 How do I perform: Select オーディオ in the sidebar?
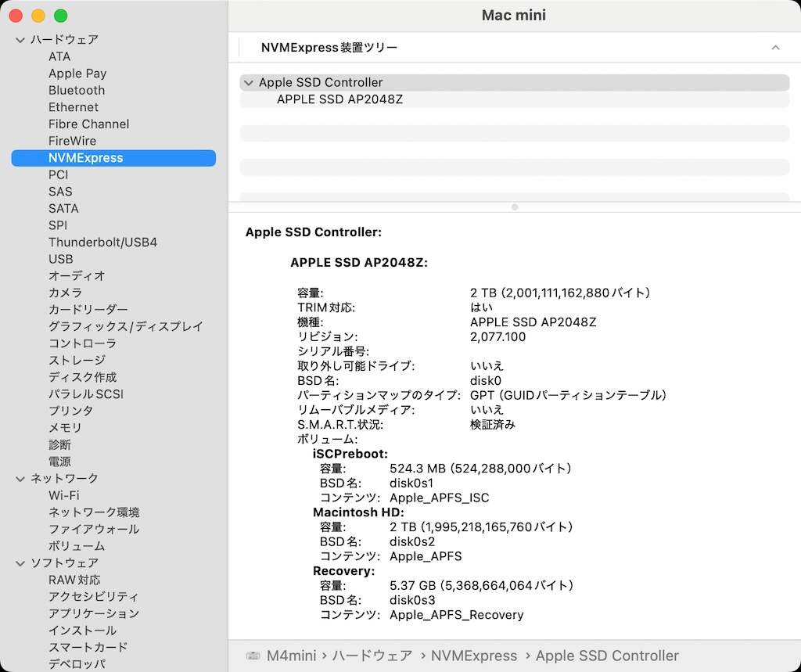point(77,276)
